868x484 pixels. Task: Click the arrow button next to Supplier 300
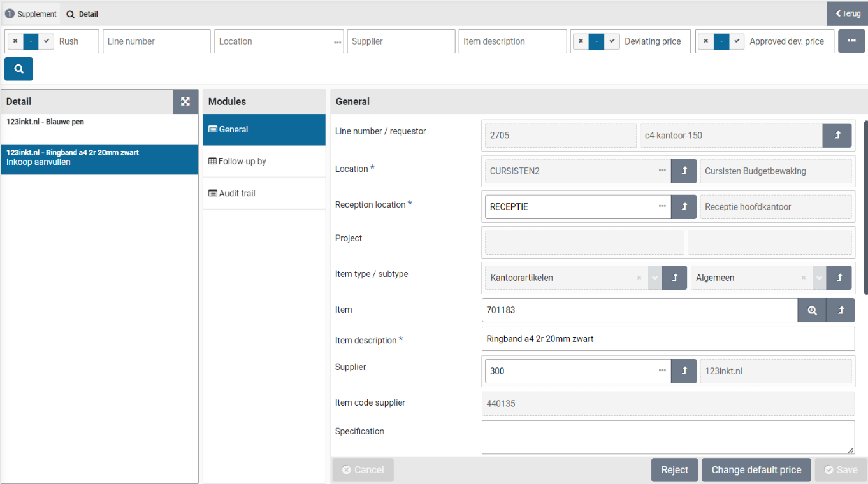[684, 371]
